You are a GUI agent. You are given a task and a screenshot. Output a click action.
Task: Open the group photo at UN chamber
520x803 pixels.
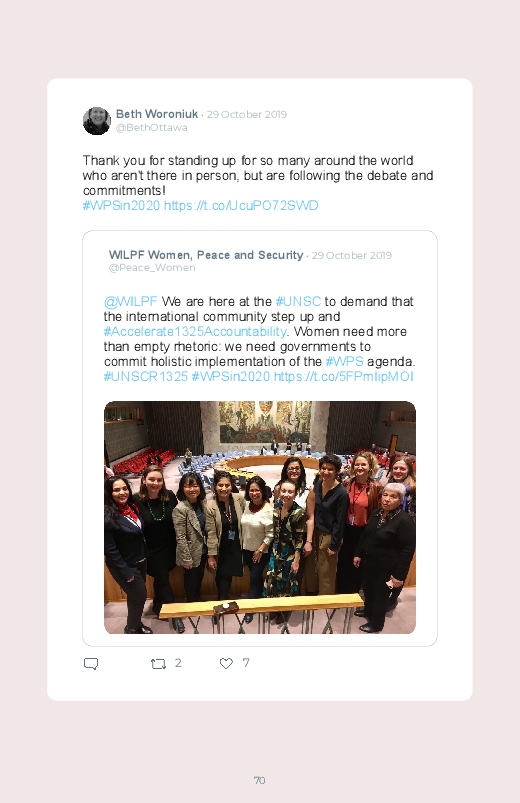click(x=260, y=517)
